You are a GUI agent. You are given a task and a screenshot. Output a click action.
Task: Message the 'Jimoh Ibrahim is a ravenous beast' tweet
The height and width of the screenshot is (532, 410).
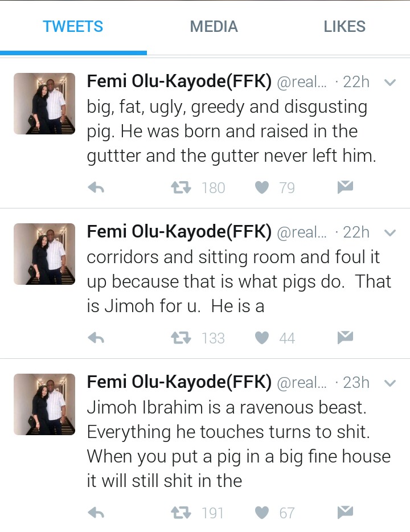click(x=346, y=512)
